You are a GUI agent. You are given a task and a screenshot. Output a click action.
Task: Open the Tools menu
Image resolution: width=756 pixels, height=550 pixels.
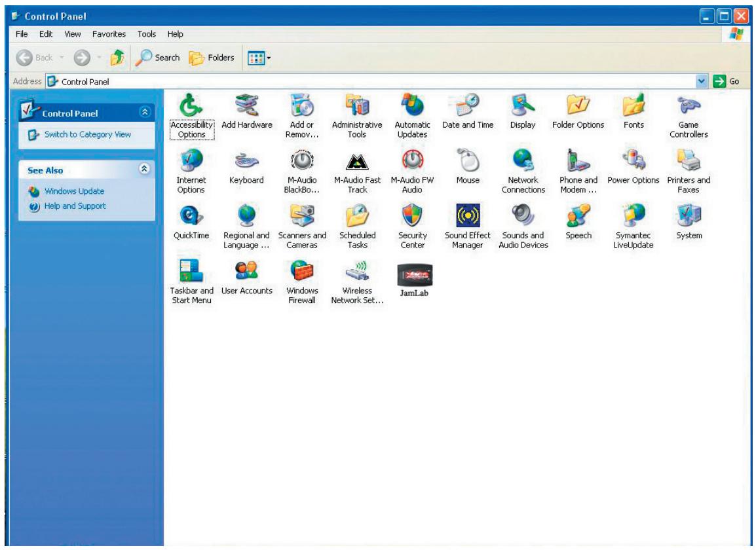147,34
